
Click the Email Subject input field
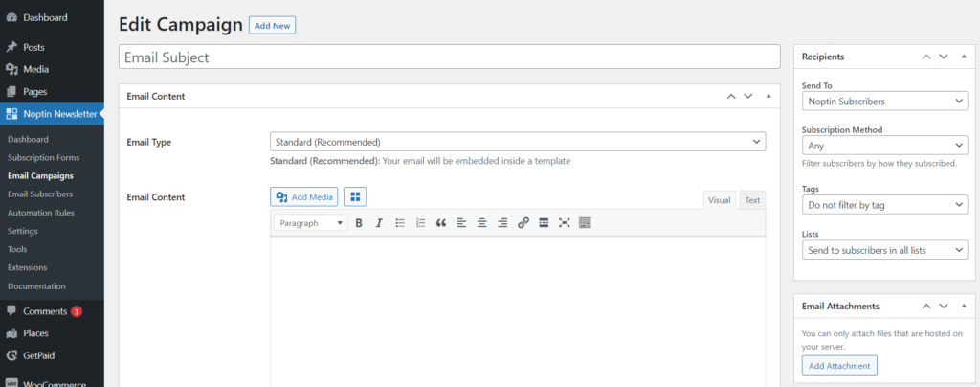click(450, 57)
